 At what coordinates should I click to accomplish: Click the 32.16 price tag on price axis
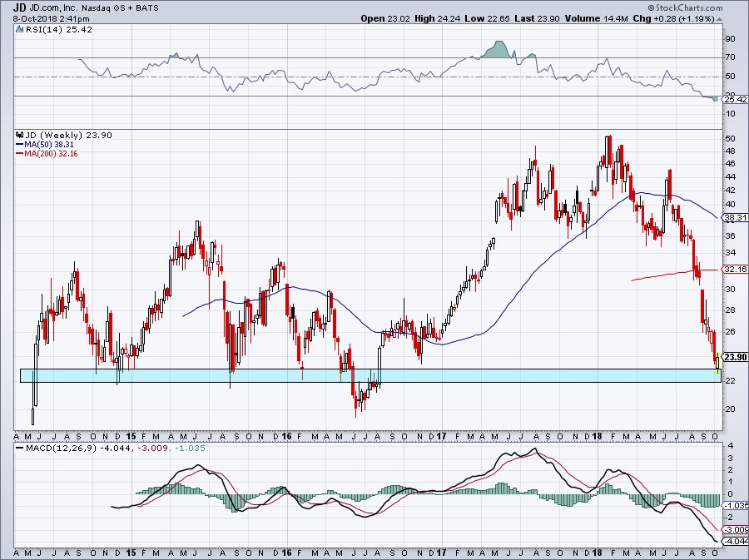[735, 270]
